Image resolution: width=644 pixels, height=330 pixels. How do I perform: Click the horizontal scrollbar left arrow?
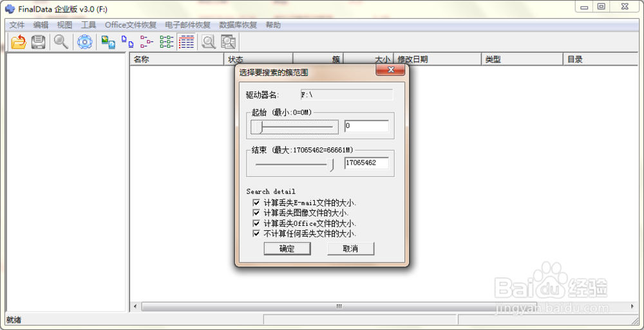pos(135,307)
